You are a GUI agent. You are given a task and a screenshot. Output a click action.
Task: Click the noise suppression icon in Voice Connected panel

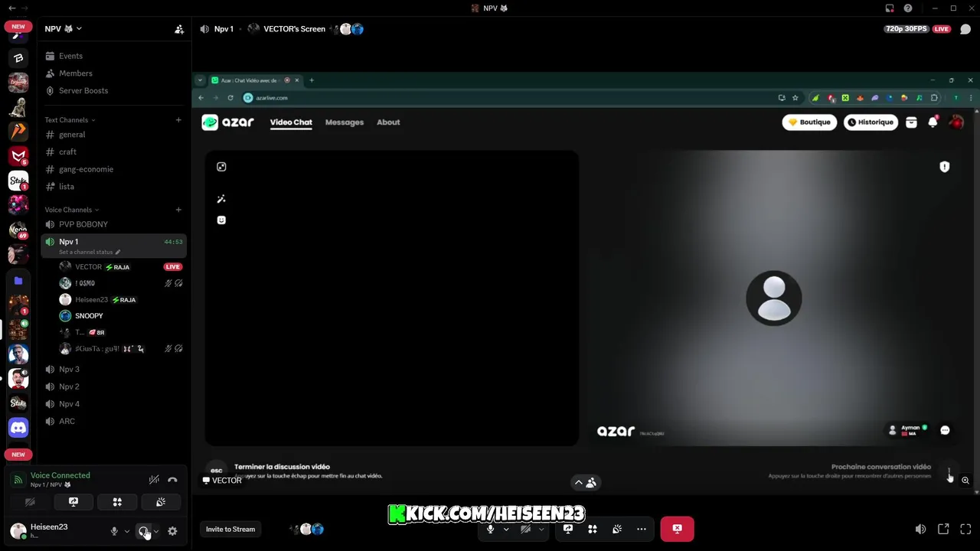click(154, 480)
